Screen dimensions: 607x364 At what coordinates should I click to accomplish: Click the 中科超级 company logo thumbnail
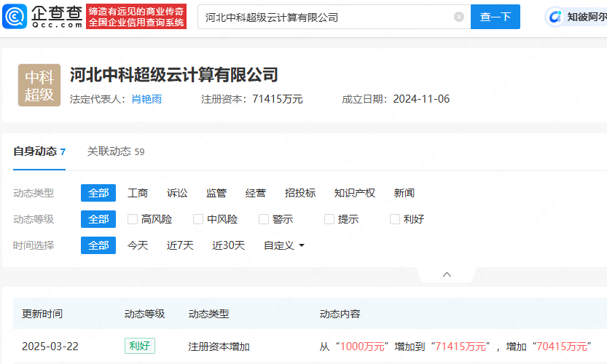pyautogui.click(x=39, y=85)
